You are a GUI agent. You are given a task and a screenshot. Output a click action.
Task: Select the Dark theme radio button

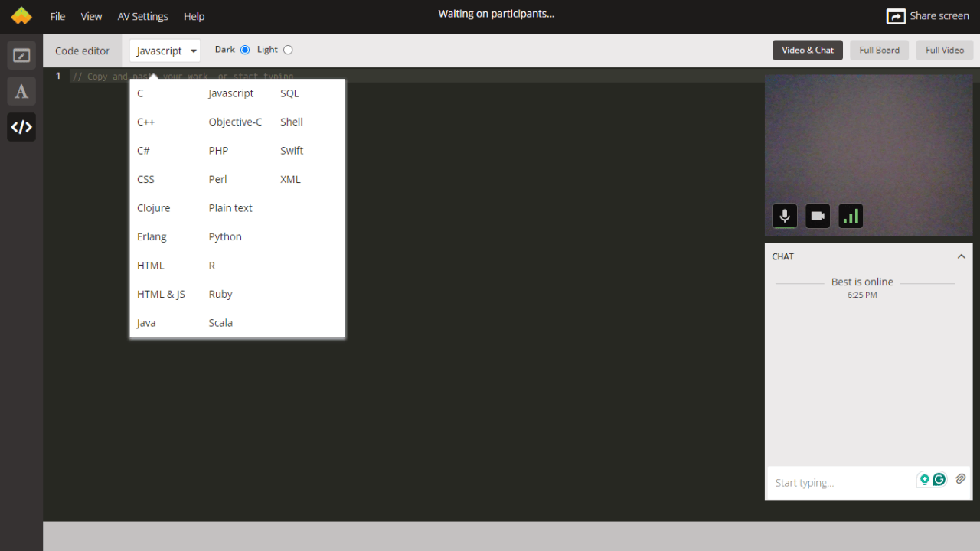click(245, 49)
